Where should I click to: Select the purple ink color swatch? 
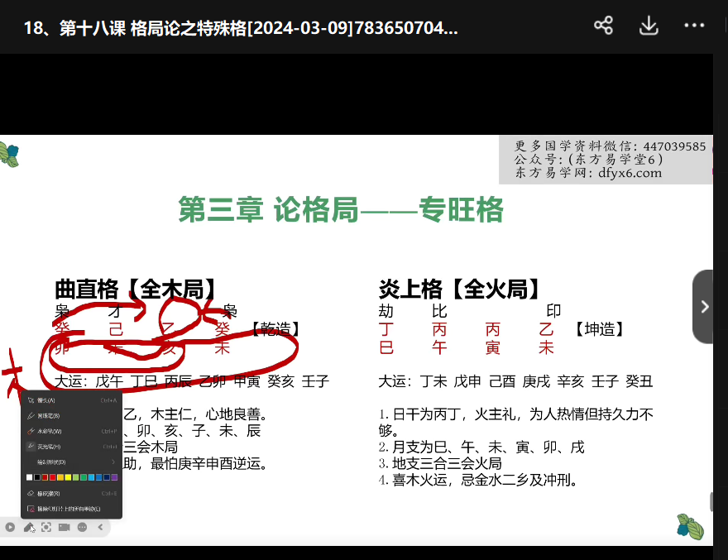click(114, 477)
